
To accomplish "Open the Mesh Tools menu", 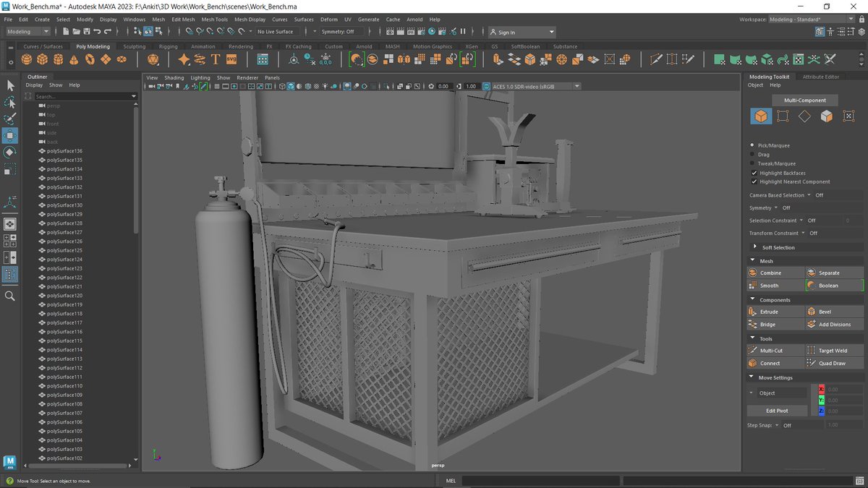I will tap(214, 20).
